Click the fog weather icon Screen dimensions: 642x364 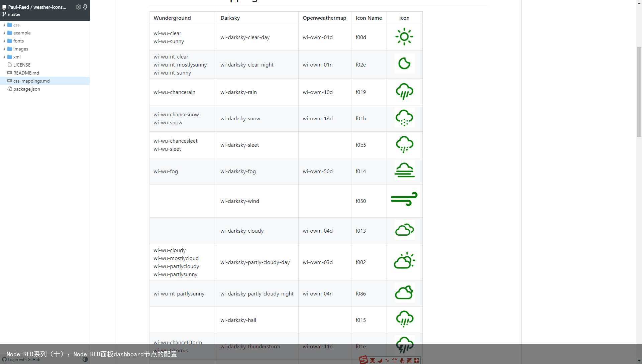click(x=404, y=171)
